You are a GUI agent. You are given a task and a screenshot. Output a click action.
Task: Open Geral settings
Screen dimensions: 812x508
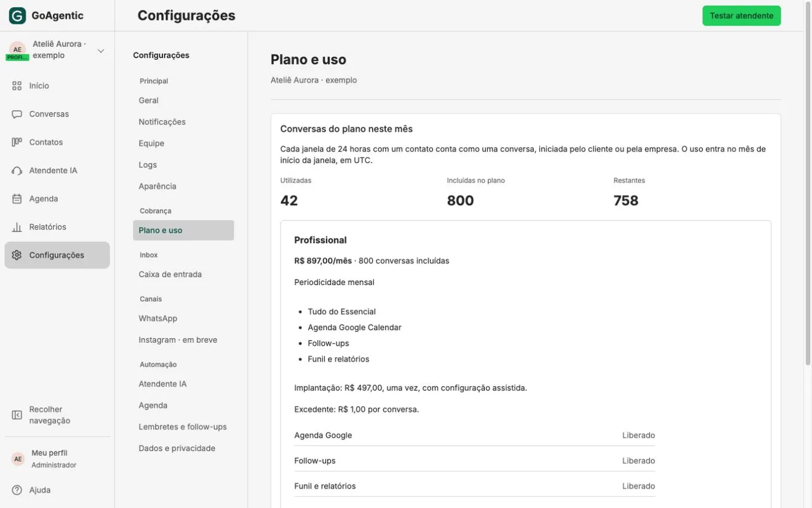(183, 100)
